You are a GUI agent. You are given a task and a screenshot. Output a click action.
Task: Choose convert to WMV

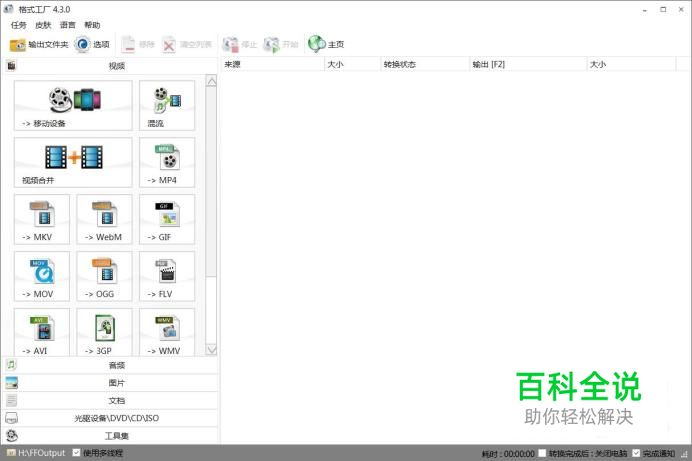click(167, 332)
